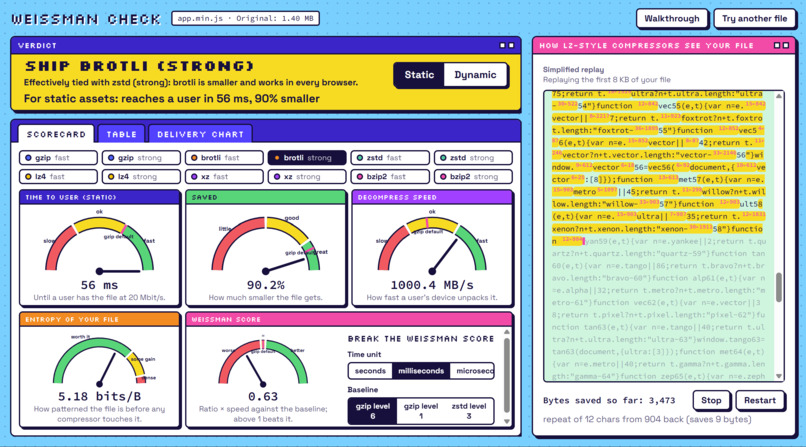Select the zstd strong chip
Viewport: 806px width, 447px height.
pos(473,158)
